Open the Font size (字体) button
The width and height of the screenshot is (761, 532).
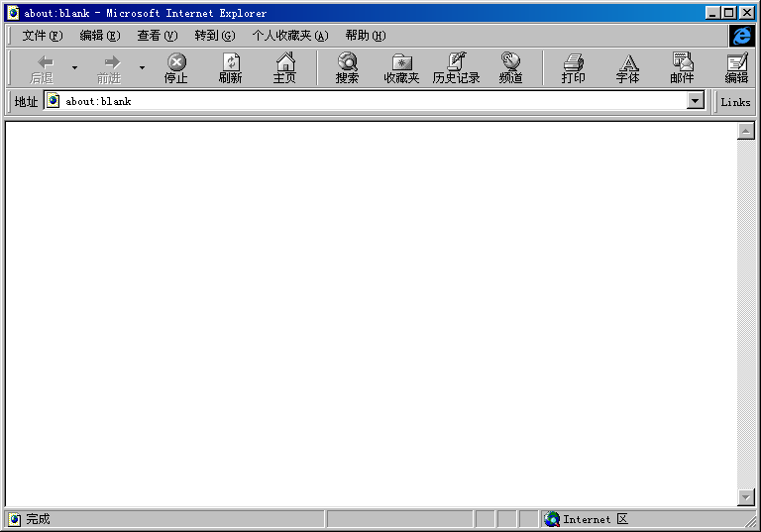coord(627,68)
